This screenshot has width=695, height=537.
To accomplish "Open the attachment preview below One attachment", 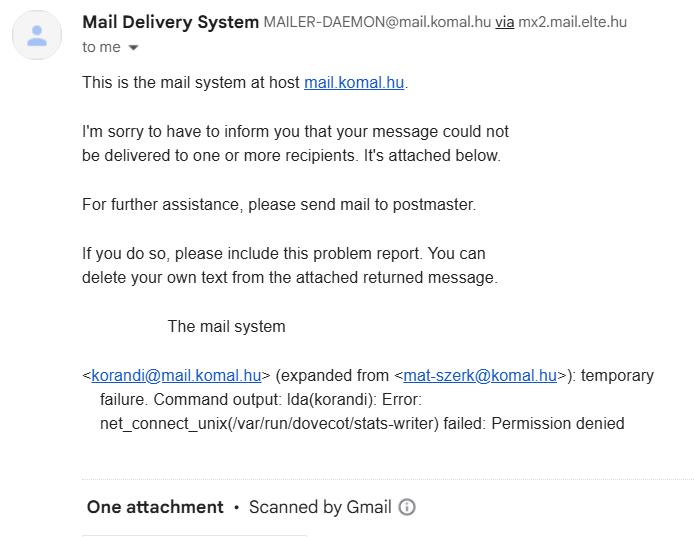I will pos(195,533).
